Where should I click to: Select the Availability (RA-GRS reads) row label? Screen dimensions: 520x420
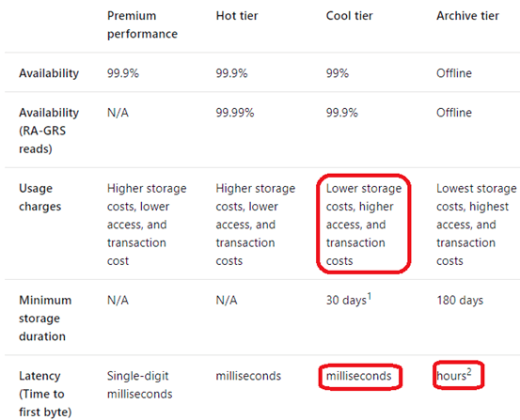(49, 131)
